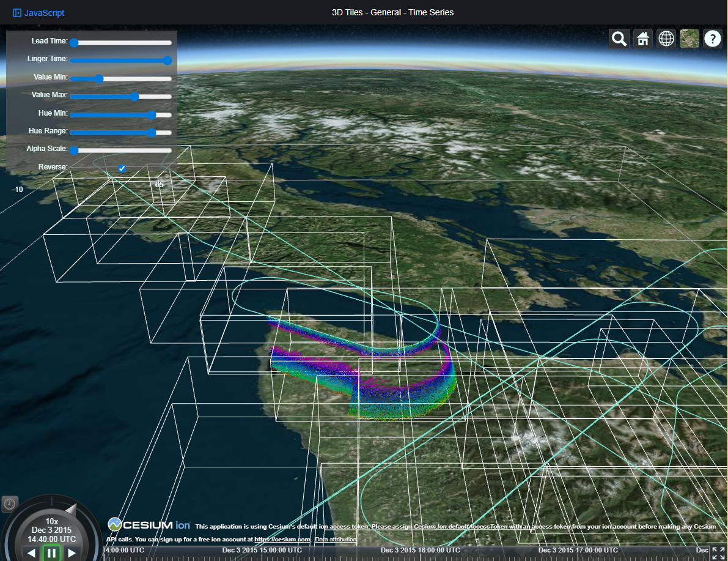This screenshot has height=561, width=728.
Task: Click timeline at Dec 3 2015 15:00:00 UTC
Action: pyautogui.click(x=262, y=551)
